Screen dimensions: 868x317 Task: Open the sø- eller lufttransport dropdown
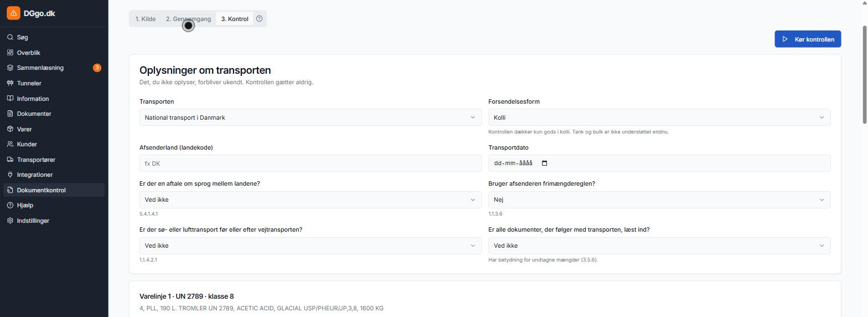pos(311,246)
